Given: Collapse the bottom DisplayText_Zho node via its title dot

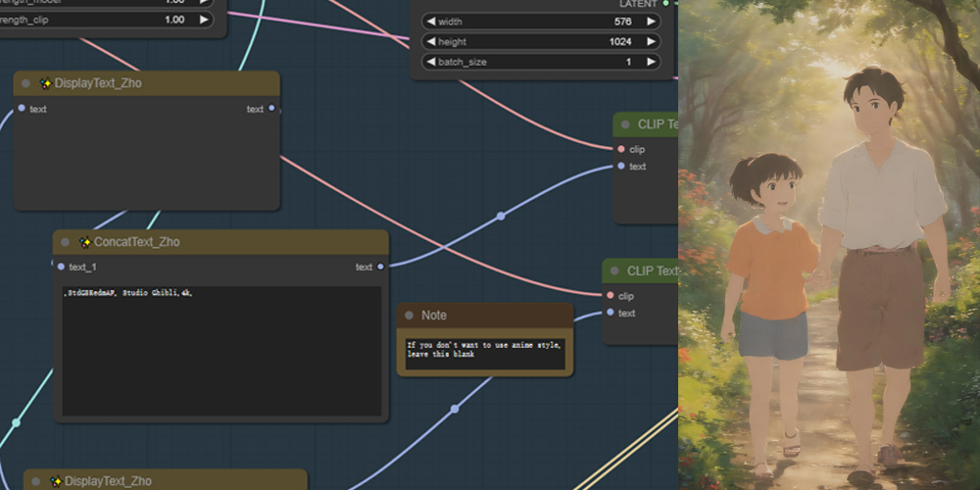Looking at the screenshot, I should coord(35,481).
